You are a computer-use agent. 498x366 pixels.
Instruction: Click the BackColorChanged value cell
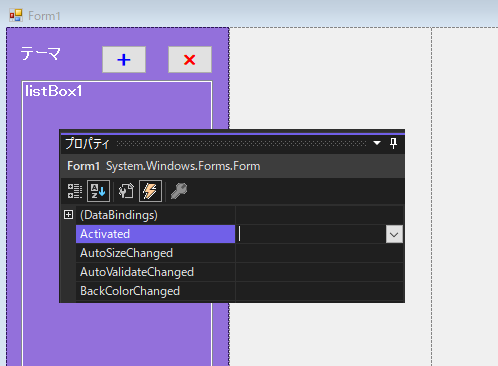tap(320, 291)
